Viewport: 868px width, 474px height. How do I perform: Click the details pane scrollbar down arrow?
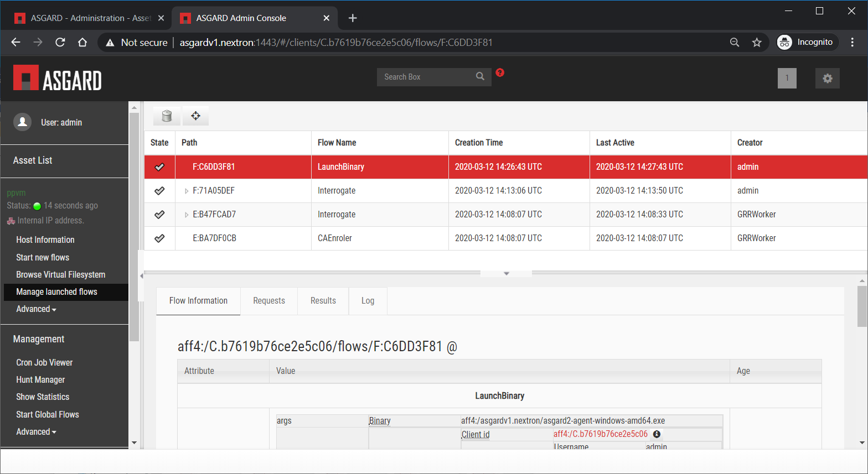point(862,442)
